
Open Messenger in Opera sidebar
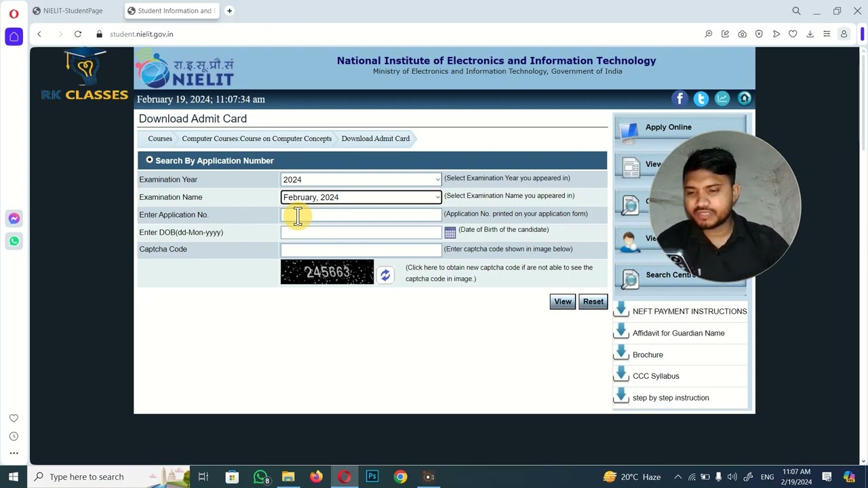pyautogui.click(x=14, y=218)
